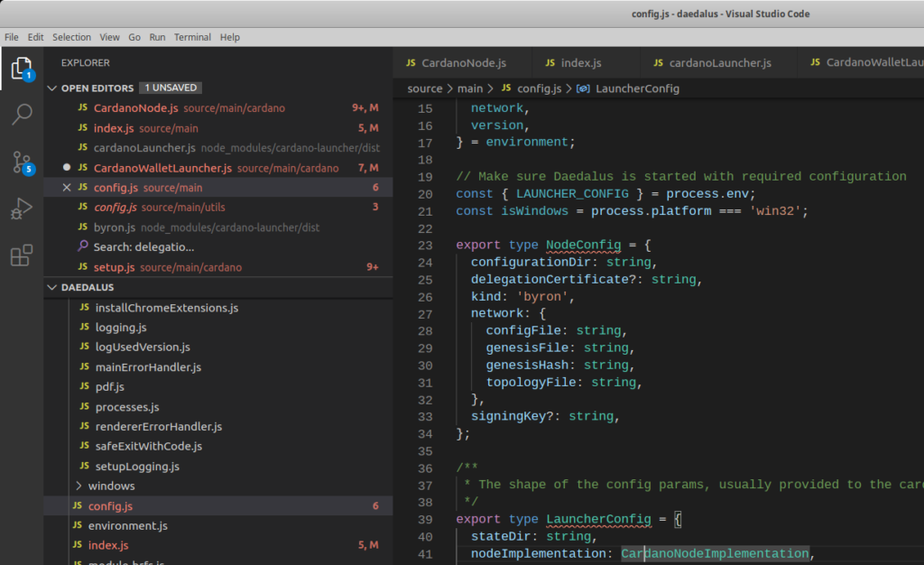Click the unsaved dot beside CardanoWalletLauncher.js

click(67, 167)
